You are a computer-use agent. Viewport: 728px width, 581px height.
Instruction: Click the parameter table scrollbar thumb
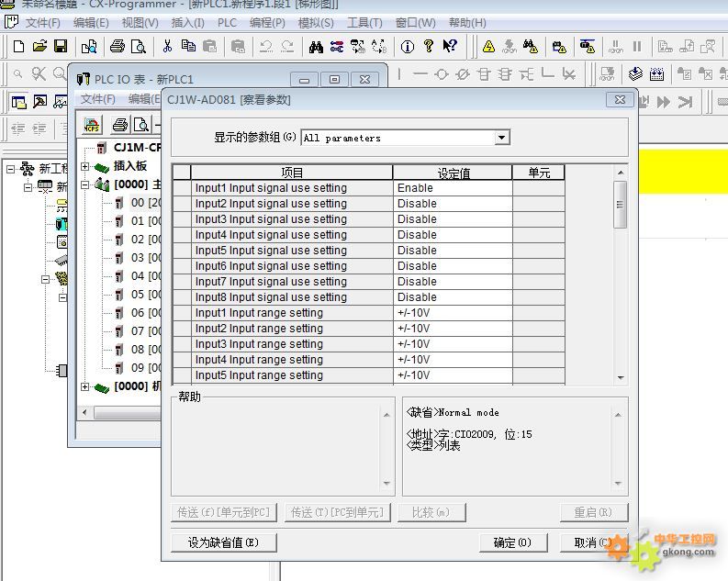coord(620,205)
